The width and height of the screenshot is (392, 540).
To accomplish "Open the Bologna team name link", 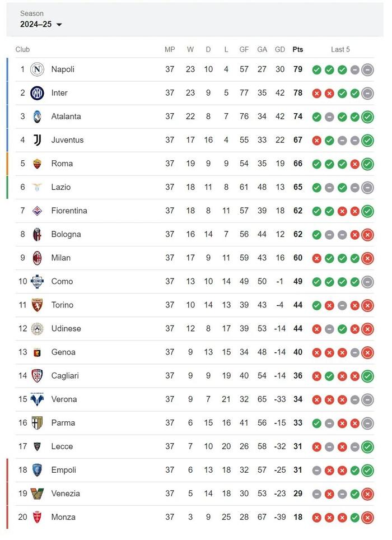I will pos(66,234).
